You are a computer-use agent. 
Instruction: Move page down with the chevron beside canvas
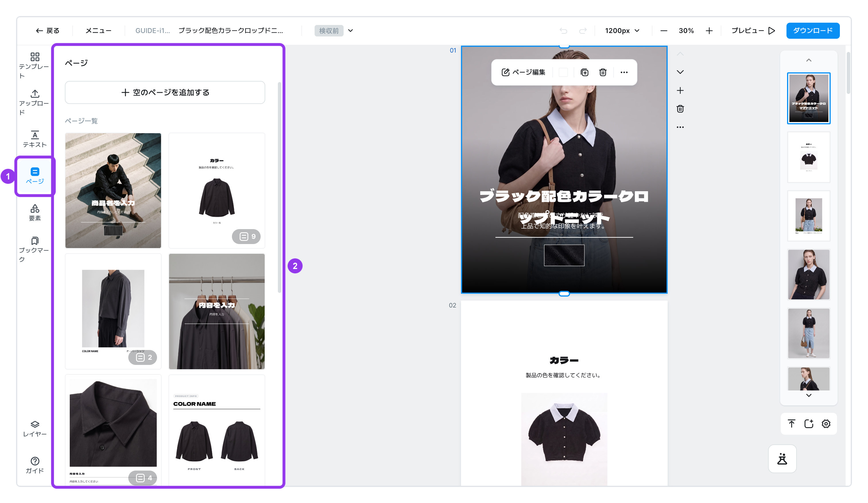click(680, 72)
